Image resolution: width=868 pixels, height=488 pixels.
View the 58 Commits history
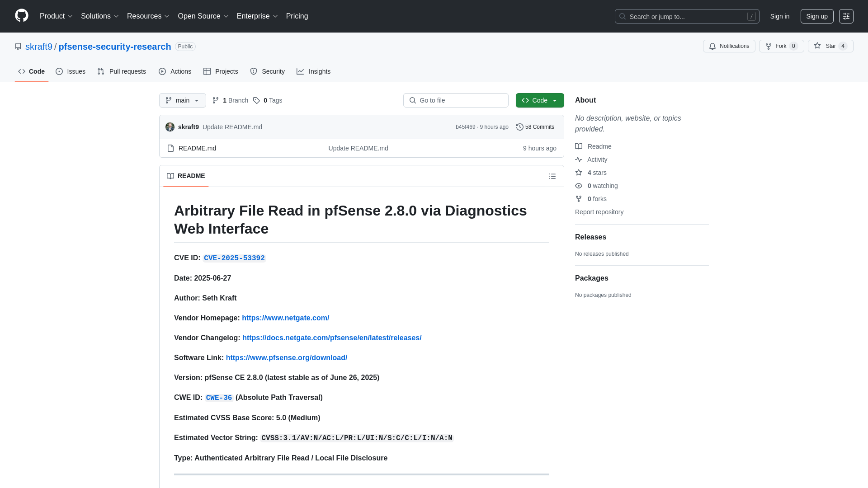point(535,127)
